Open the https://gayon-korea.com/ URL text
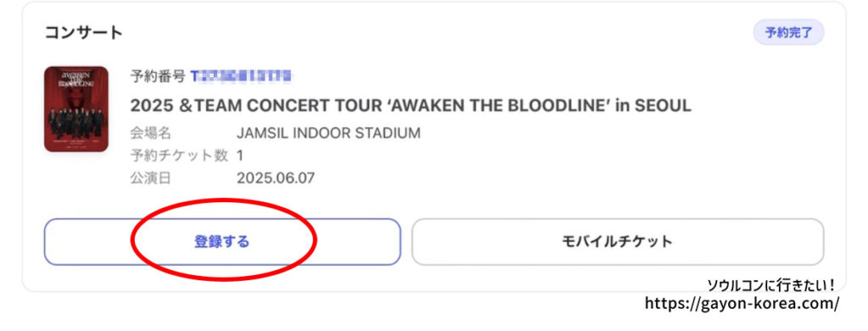The height and width of the screenshot is (331, 868). pos(742,303)
